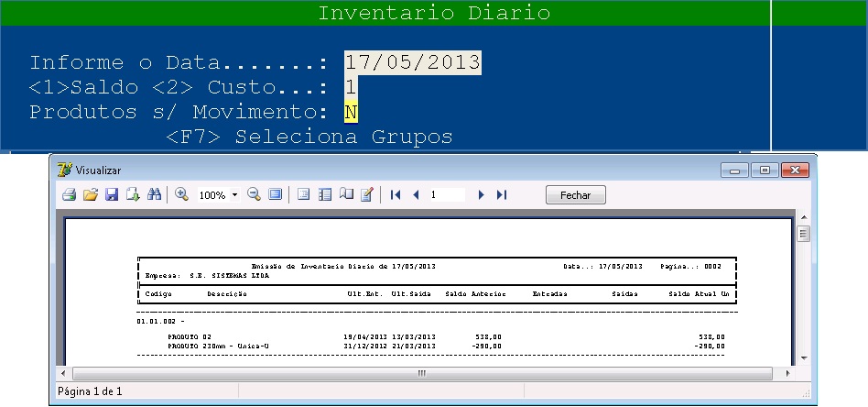Open Find with the binoculars icon
Image resolution: width=868 pixels, height=407 pixels.
[x=154, y=195]
